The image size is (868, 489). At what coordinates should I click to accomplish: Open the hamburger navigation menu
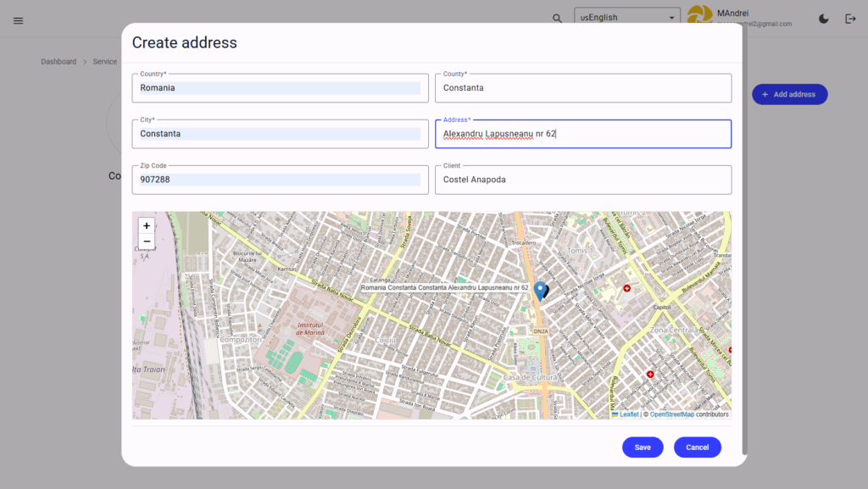coord(18,20)
